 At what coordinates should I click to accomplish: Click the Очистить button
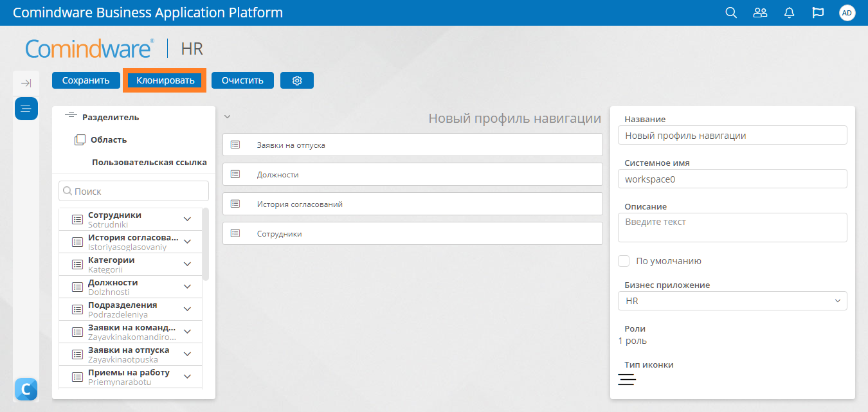point(242,80)
